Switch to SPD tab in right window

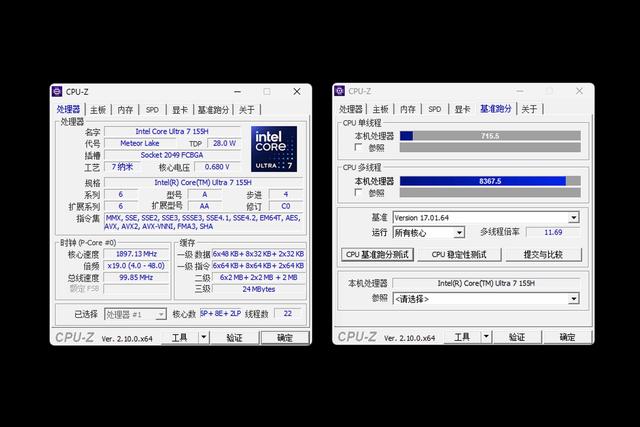coord(435,109)
